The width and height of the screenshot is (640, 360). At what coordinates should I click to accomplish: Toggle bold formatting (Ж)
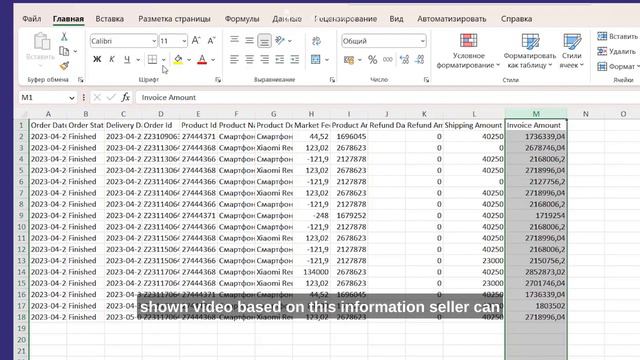tap(97, 60)
